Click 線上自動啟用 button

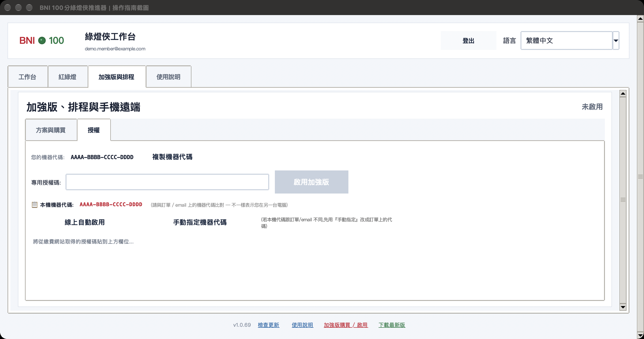tap(85, 222)
